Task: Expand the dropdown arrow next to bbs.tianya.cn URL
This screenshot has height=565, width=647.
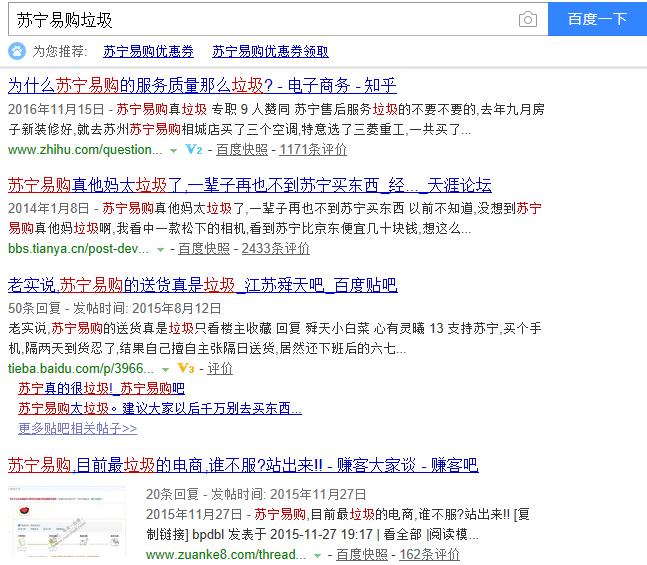Action: (161, 250)
